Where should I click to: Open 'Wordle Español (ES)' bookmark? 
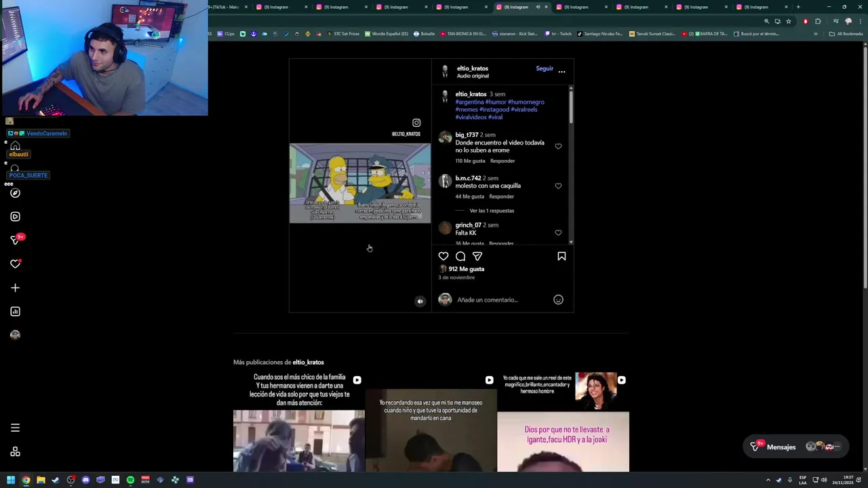tap(387, 34)
